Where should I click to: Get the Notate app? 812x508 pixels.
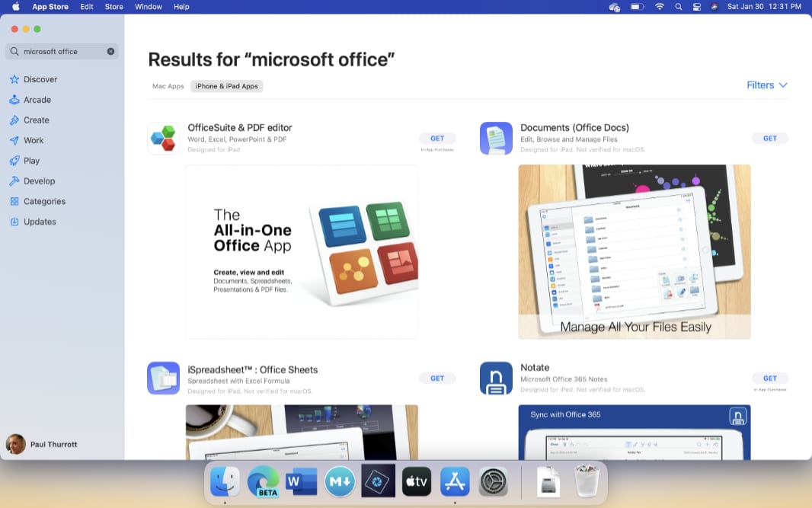(769, 379)
